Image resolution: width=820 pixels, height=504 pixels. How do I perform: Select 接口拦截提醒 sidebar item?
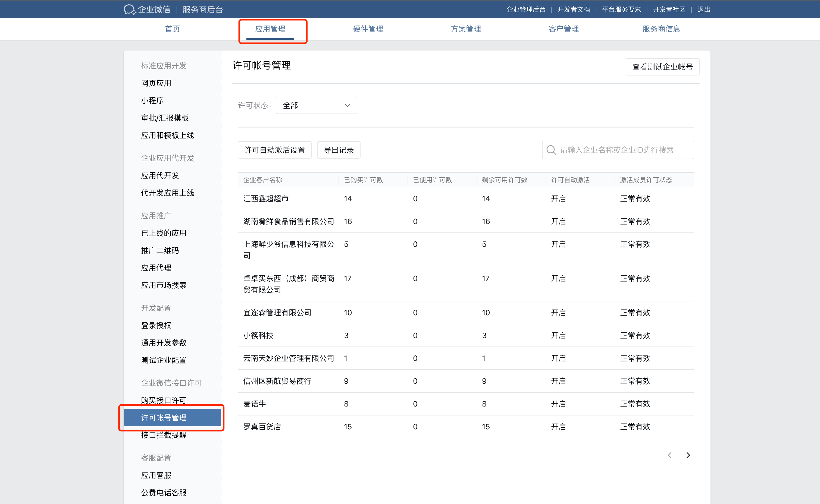[163, 435]
